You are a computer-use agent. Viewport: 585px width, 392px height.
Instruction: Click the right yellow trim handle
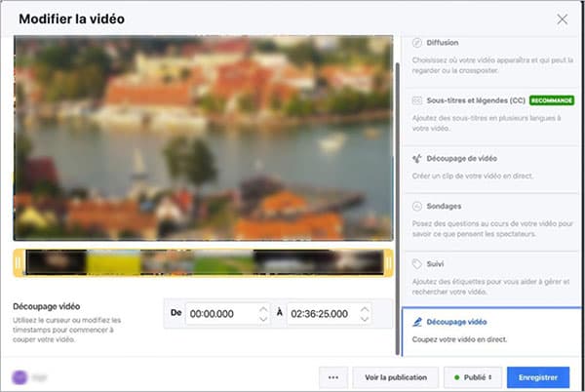(388, 263)
